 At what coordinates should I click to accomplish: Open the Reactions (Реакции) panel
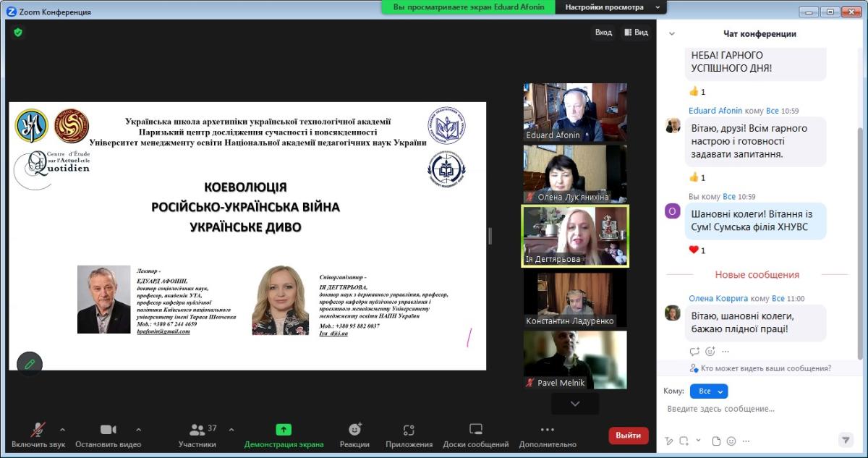354,435
